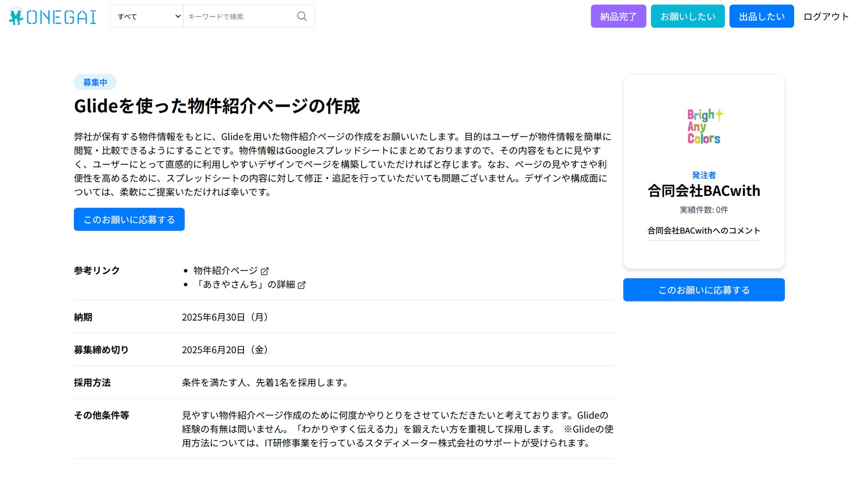Click the 募集中 status badge
The height and width of the screenshot is (501, 868).
click(x=95, y=82)
